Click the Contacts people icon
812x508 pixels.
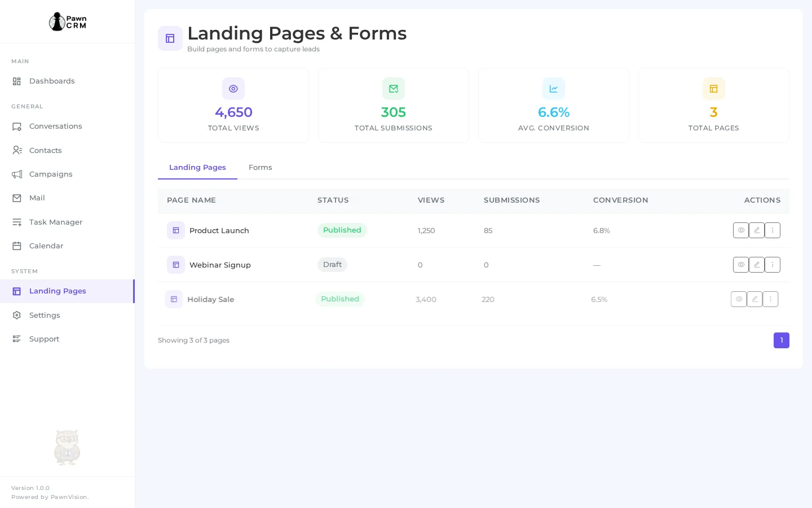[17, 150]
